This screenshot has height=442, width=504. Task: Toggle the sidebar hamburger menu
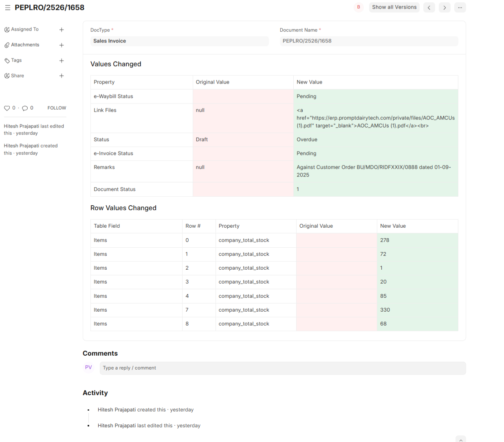[x=8, y=8]
